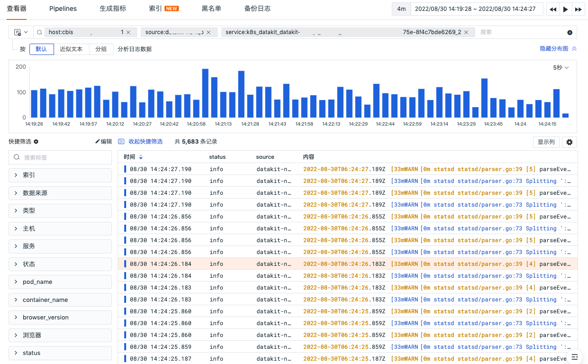Switch to the 黑名单 tab
Image resolution: width=588 pixels, height=364 pixels.
(x=211, y=9)
